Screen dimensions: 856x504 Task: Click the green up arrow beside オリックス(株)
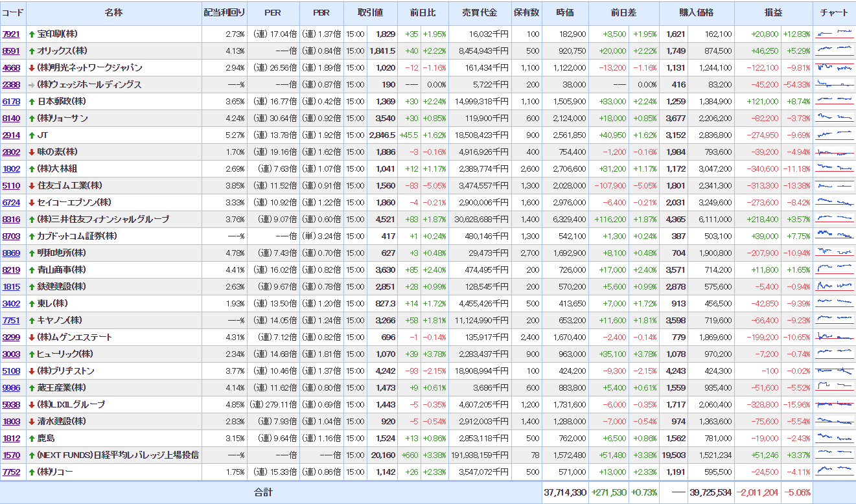32,51
